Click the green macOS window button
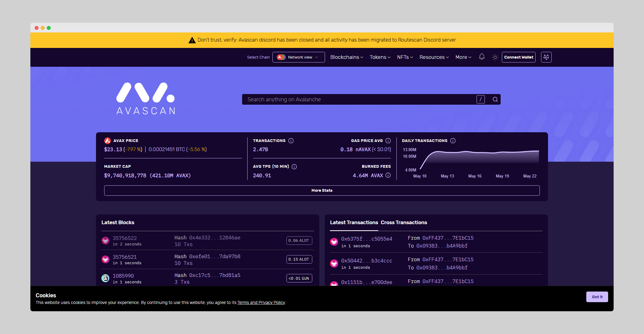 click(x=49, y=28)
